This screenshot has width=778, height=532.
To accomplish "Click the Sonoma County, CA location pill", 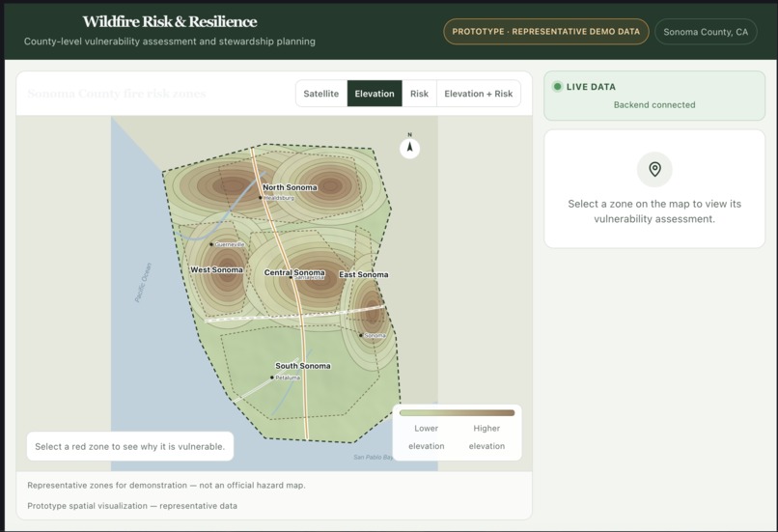I will click(x=706, y=32).
